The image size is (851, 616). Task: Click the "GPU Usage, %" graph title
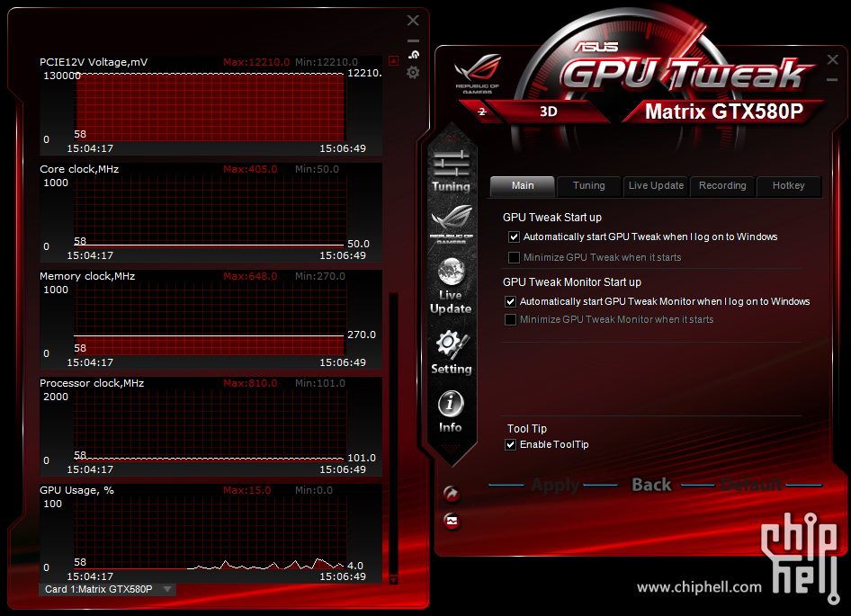point(76,490)
